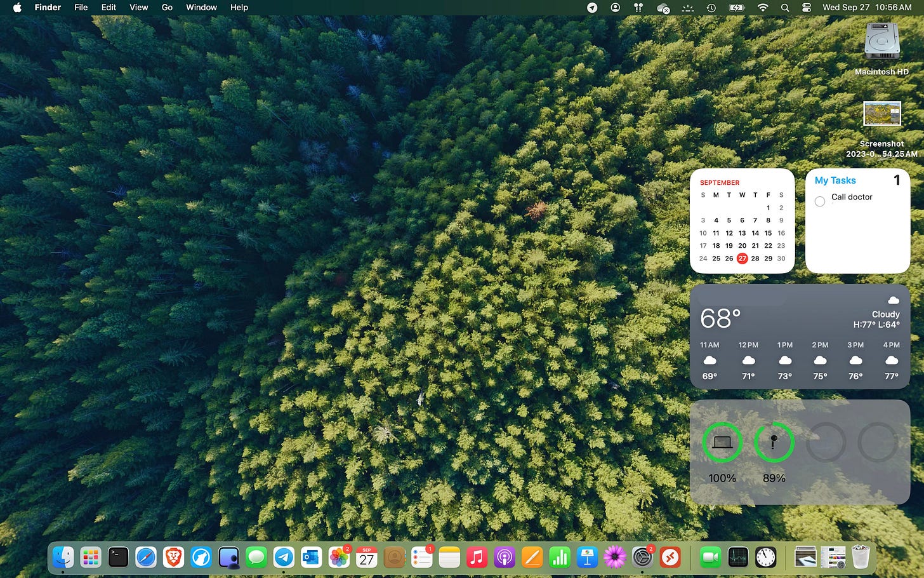Open the Help menu

(239, 8)
